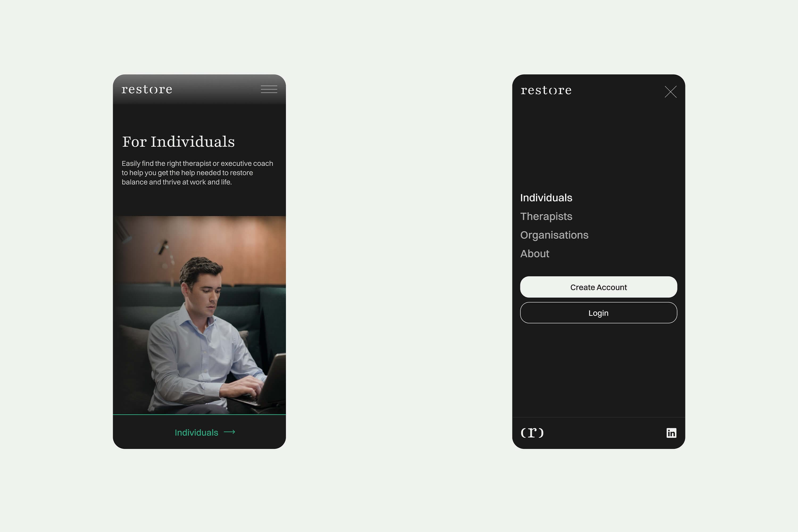The width and height of the screenshot is (798, 532).
Task: Click restore logo beside hamburger menu
Action: click(147, 90)
